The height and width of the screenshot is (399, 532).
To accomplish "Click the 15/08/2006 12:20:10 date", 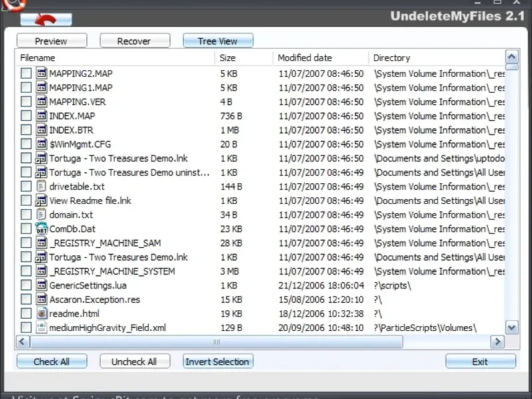I will 321,300.
